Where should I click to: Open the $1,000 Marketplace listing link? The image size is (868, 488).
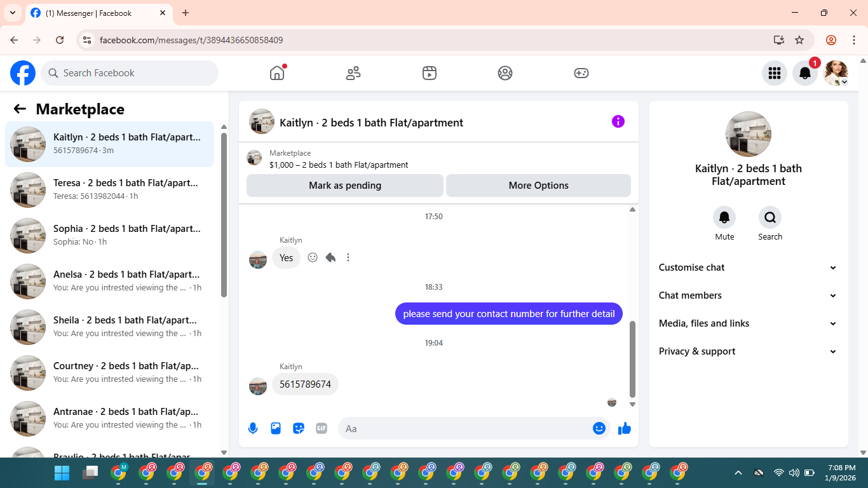coord(339,165)
